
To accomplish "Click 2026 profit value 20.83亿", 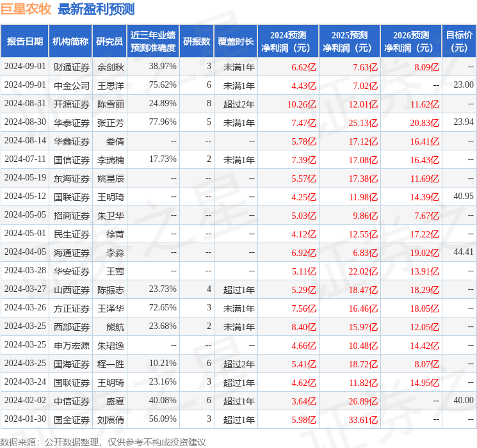I will click(424, 123).
